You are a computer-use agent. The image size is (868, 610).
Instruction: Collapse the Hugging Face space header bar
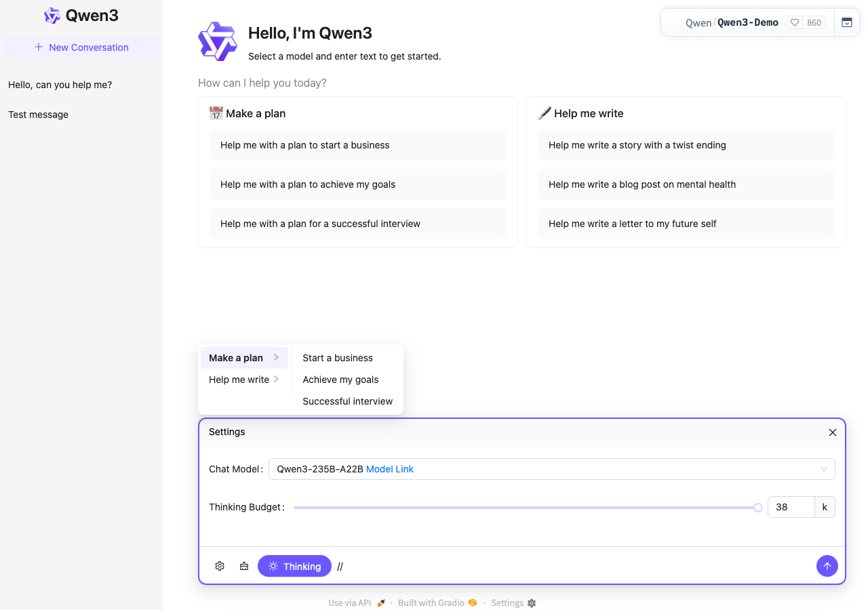pyautogui.click(x=847, y=22)
